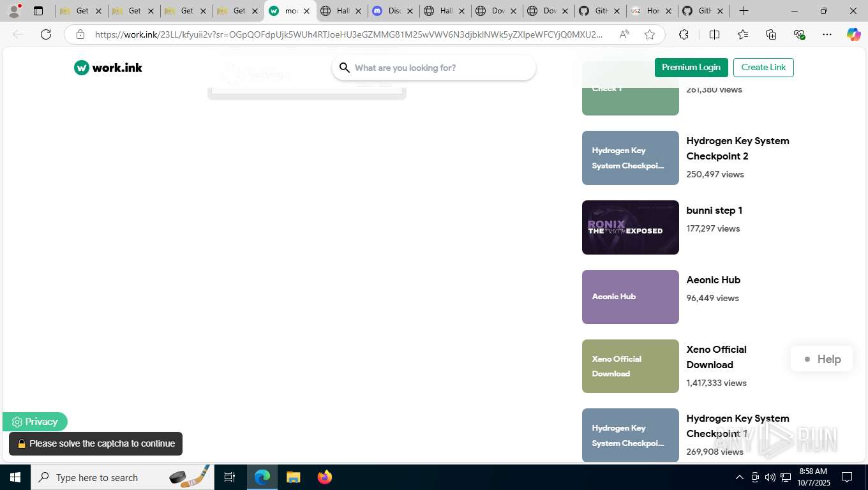Click the Aeonic Hub title link
The height and width of the screenshot is (490, 868).
[x=714, y=280]
